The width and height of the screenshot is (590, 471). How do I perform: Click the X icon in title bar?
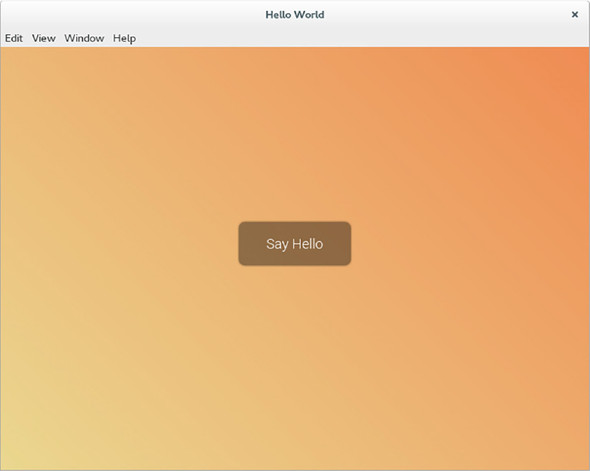point(575,15)
